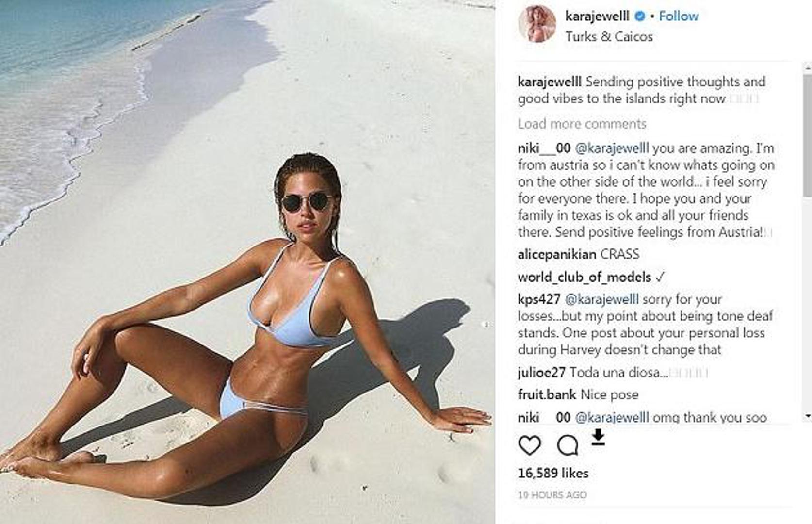Image resolution: width=812 pixels, height=524 pixels.
Task: Open Turks & Caicos location link
Action: (609, 36)
